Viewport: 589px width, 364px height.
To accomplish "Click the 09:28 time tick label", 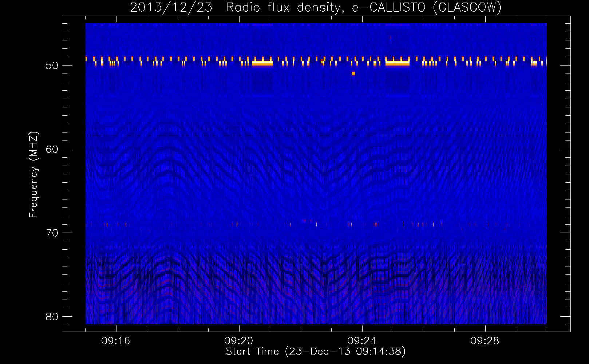I will tap(485, 341).
